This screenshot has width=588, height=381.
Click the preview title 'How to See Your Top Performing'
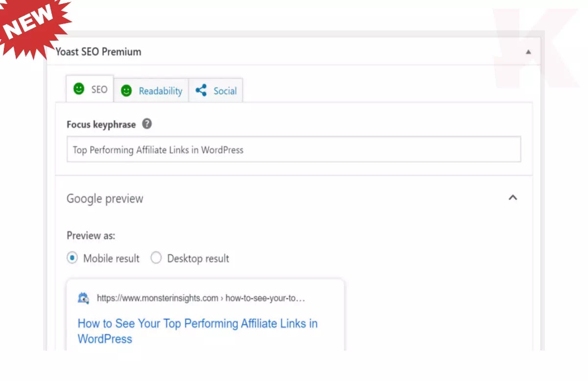tap(197, 331)
